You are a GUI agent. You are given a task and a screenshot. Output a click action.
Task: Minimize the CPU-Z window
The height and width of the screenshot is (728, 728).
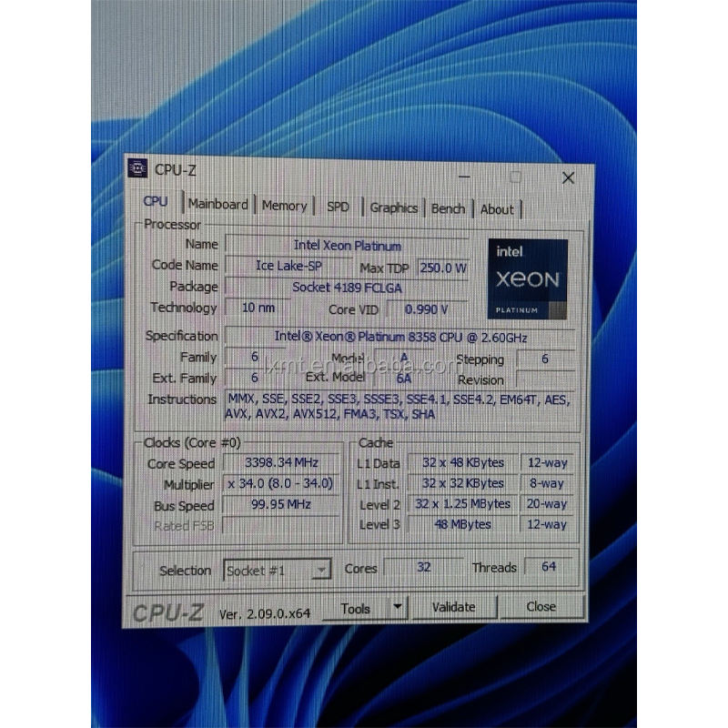pyautogui.click(x=464, y=176)
